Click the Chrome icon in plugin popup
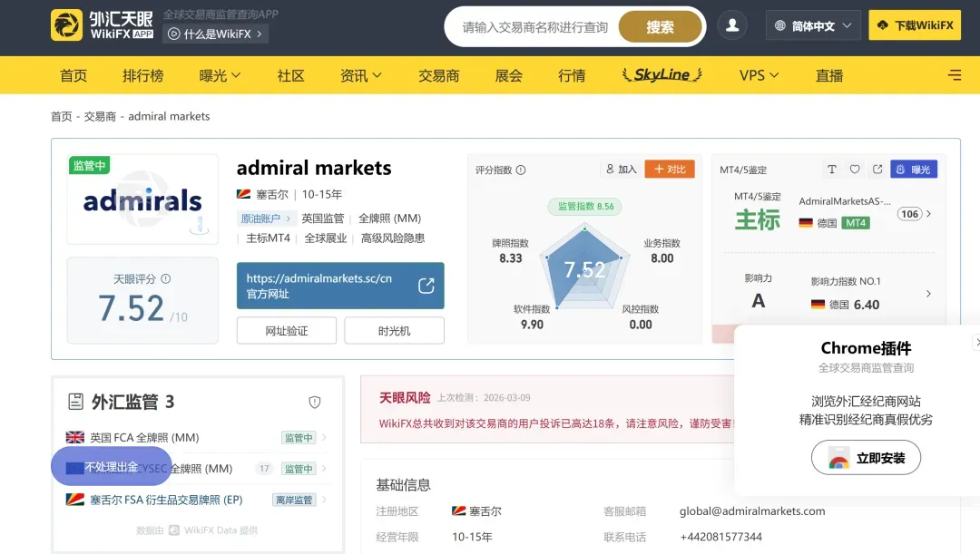Screen dimensions: 980x554 838,459
